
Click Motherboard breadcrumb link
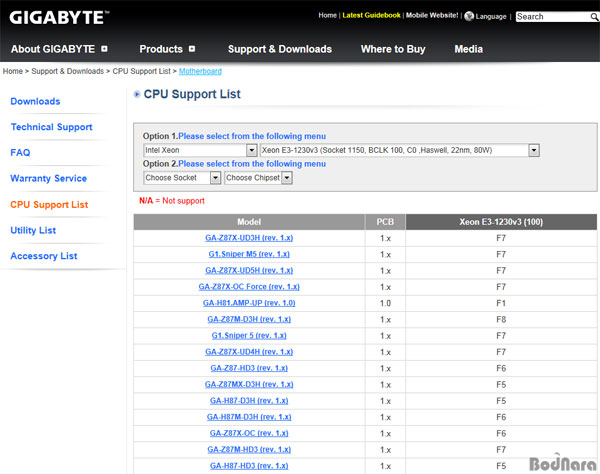click(x=200, y=71)
